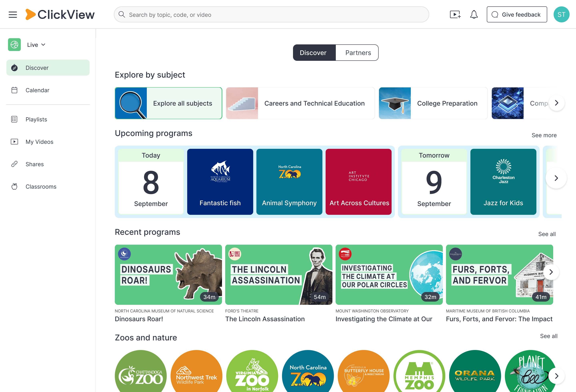Select Discover in the sidebar
The image size is (576, 392).
click(x=48, y=68)
